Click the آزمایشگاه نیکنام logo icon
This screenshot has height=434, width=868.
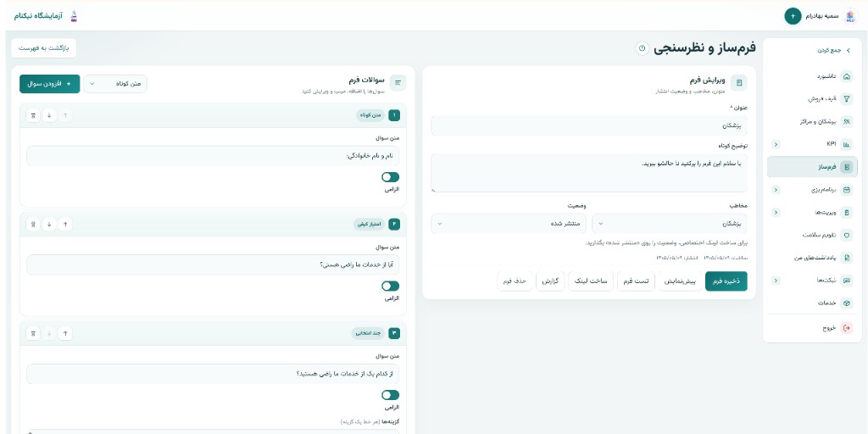75,16
